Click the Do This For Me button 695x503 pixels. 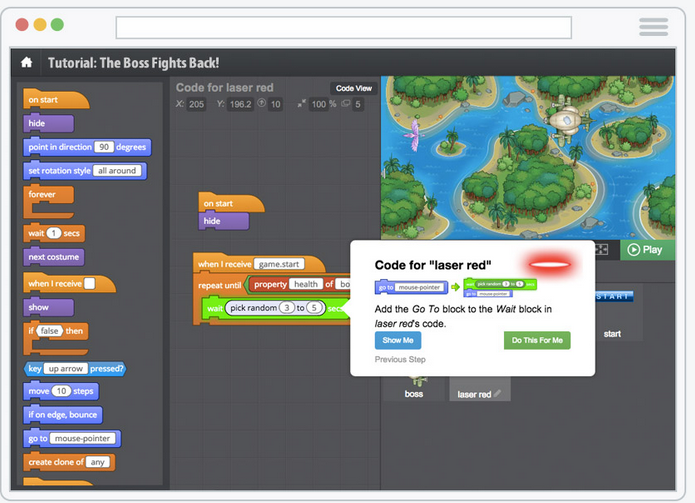click(x=536, y=340)
